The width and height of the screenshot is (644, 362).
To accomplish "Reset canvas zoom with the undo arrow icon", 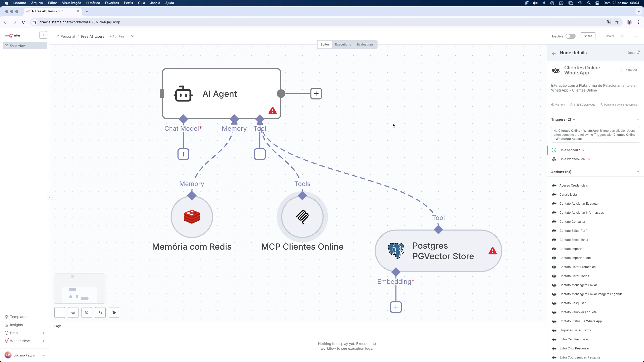I will pos(100,312).
